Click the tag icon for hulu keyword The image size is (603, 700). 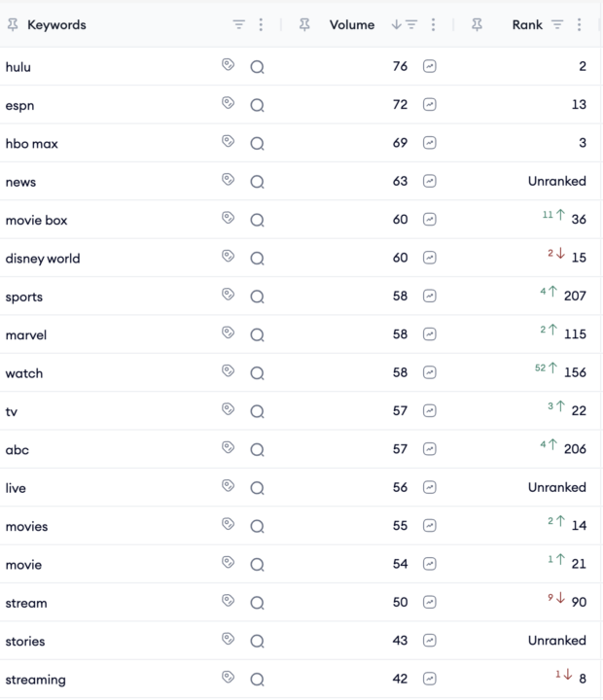(x=229, y=65)
